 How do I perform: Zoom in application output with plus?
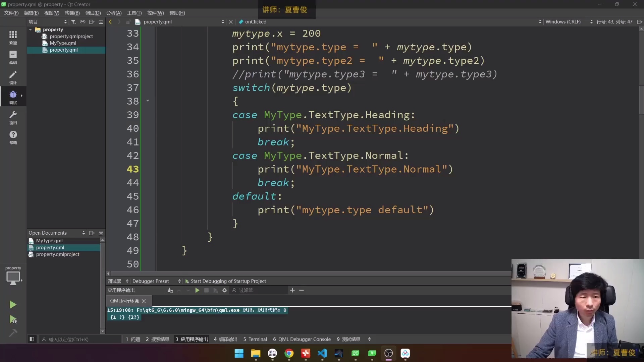click(x=292, y=290)
